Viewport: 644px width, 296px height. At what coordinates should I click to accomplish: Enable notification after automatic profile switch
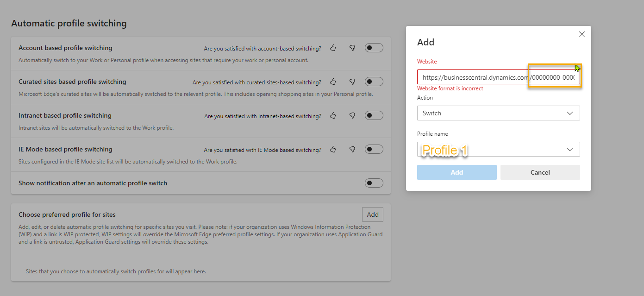click(374, 183)
